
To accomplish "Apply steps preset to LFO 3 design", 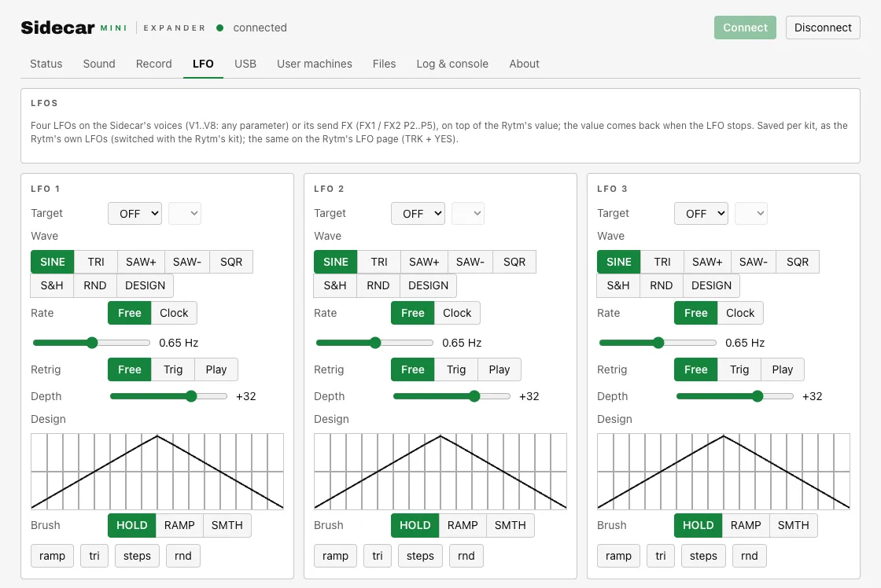I will coord(703,556).
